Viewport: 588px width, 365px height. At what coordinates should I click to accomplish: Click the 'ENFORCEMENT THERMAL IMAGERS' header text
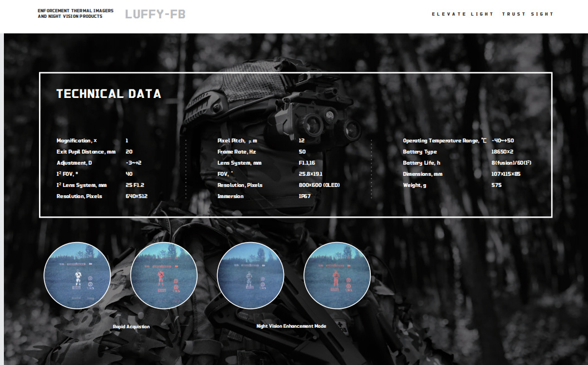pos(75,11)
